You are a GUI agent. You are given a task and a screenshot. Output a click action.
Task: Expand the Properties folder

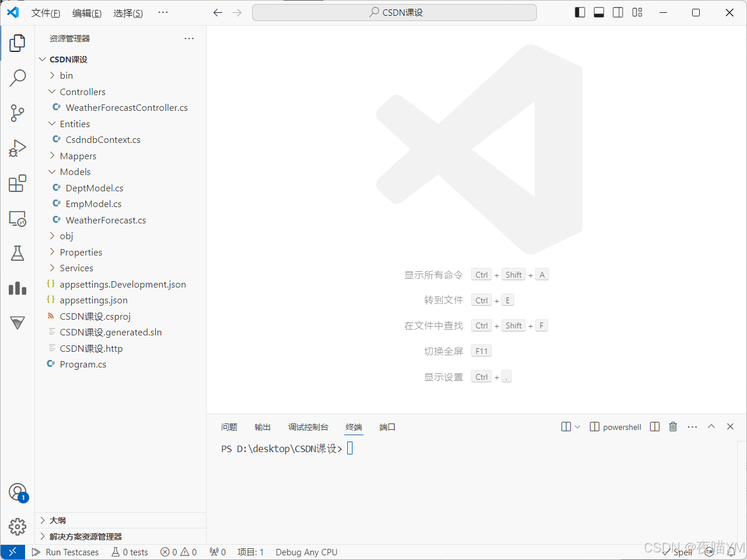click(x=52, y=252)
